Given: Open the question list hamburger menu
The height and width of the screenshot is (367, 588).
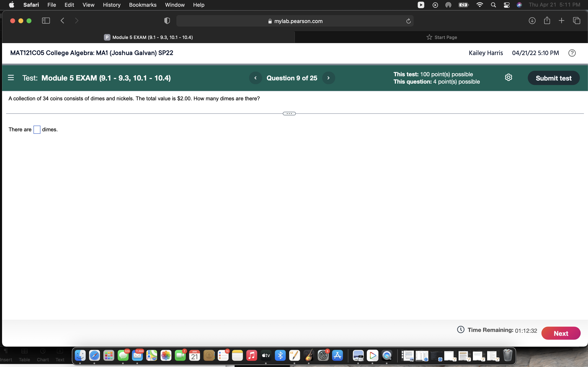Looking at the screenshot, I should pos(11,78).
